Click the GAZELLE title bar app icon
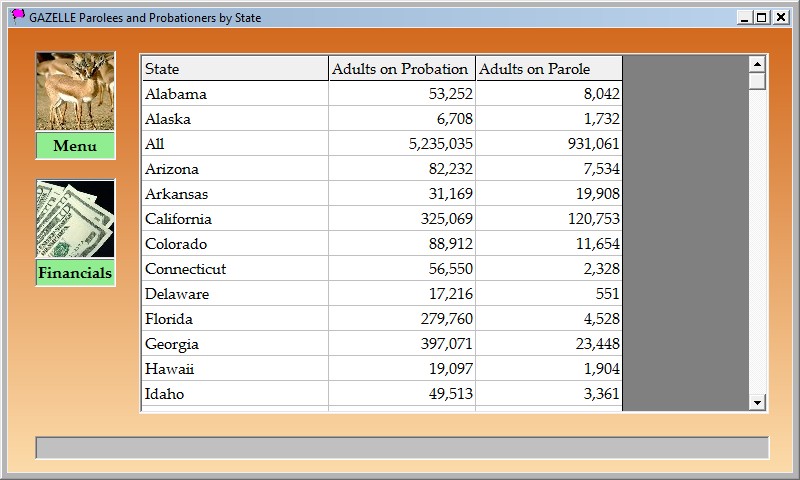This screenshot has height=480, width=800. coord(18,17)
